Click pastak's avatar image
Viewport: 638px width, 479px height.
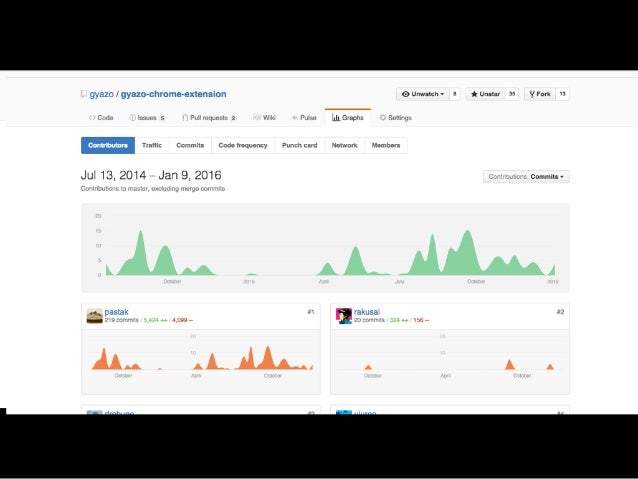tap(94, 316)
